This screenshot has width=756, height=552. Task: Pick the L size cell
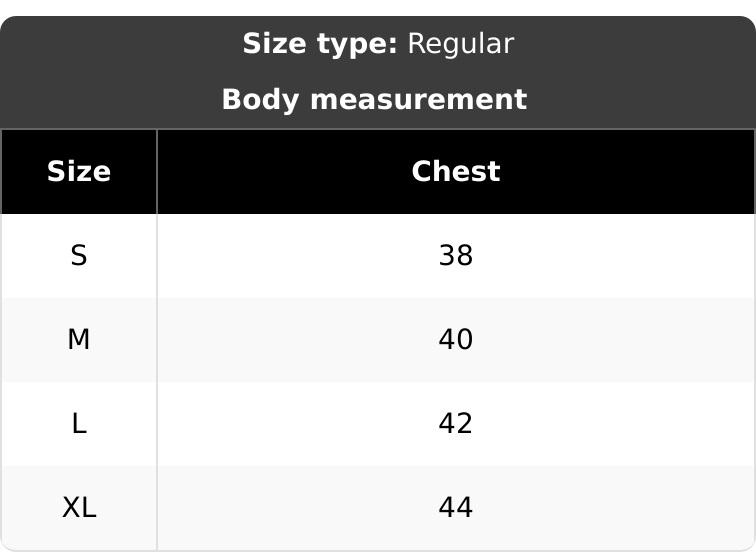(79, 424)
